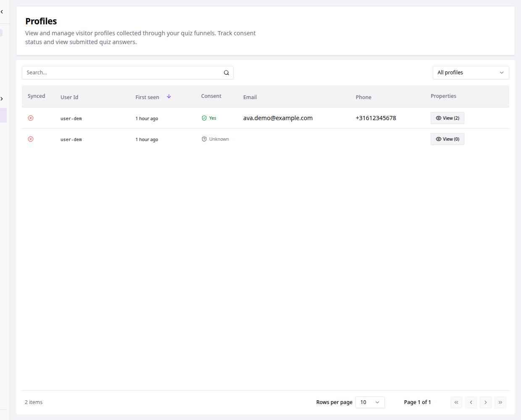Click the Profiles page heading
Viewport: 521px width, 420px height.
(41, 21)
